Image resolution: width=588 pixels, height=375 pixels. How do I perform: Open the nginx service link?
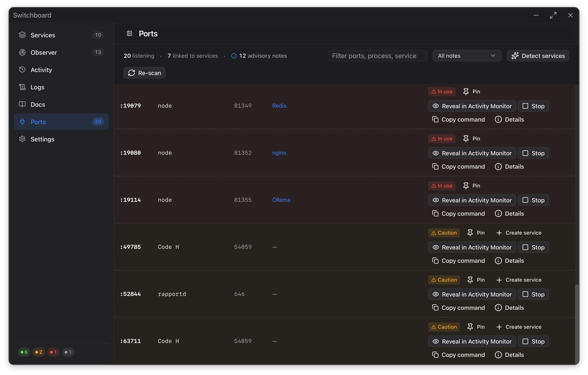279,153
